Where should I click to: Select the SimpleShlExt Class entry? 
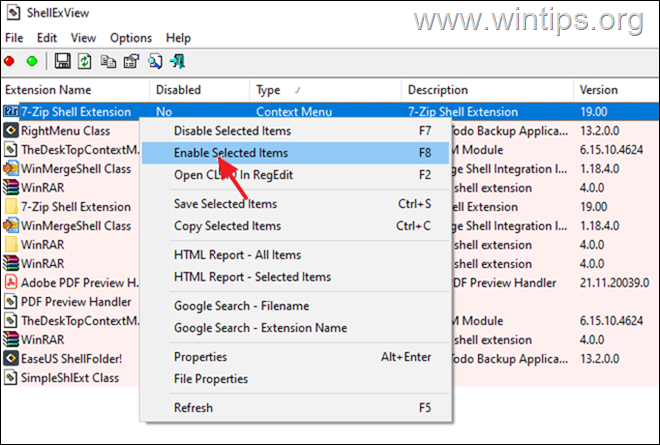70,378
